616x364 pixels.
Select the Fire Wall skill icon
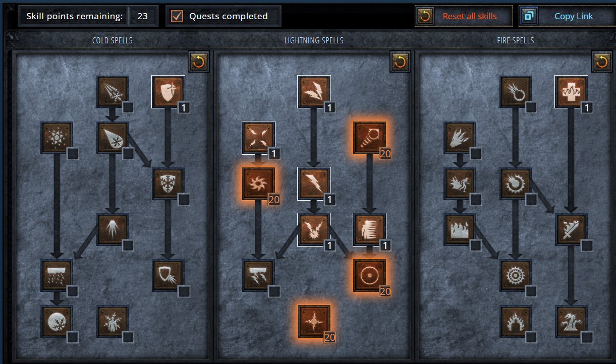click(x=460, y=229)
